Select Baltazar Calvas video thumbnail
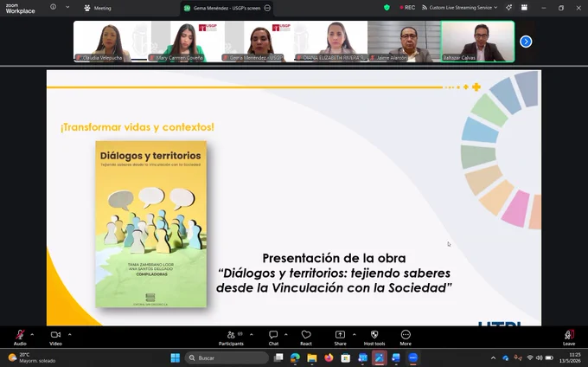Viewport: 588px width, 367px height. [477, 42]
